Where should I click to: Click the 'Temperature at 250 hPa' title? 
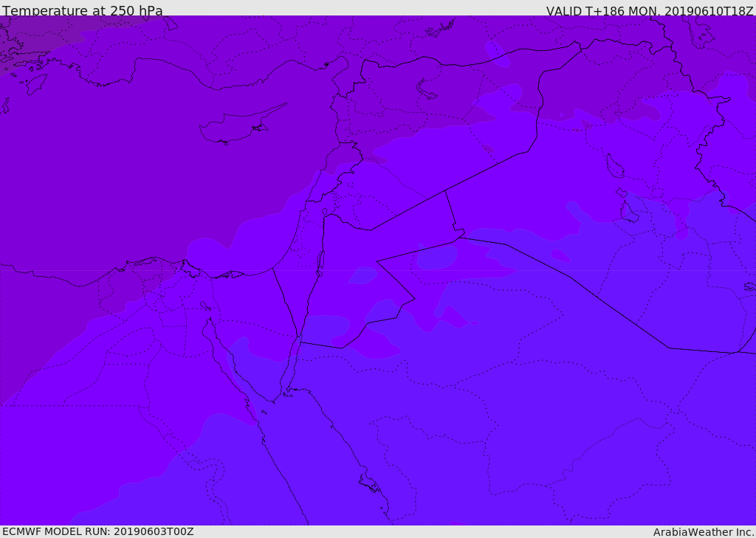(83, 10)
